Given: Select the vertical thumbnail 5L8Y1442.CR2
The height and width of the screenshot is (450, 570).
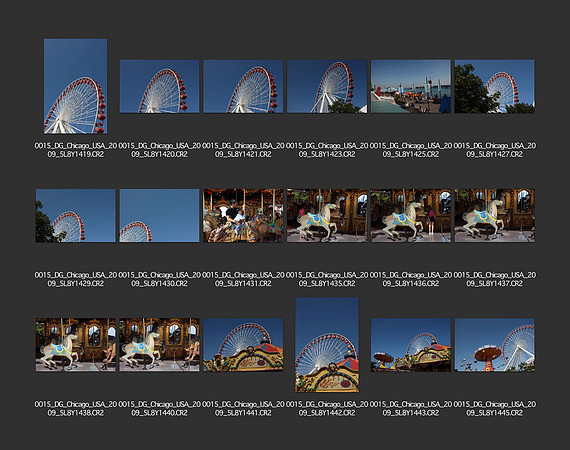Looking at the screenshot, I should tap(327, 345).
